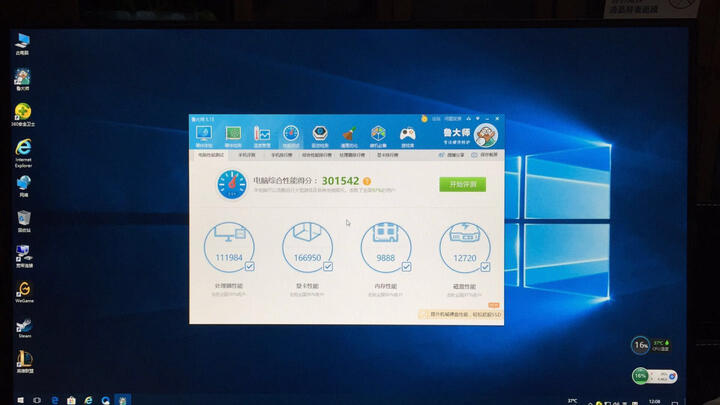Image resolution: width=720 pixels, height=405 pixels.
Task: Click the taskbar clock showing 12:08
Action: (x=655, y=402)
